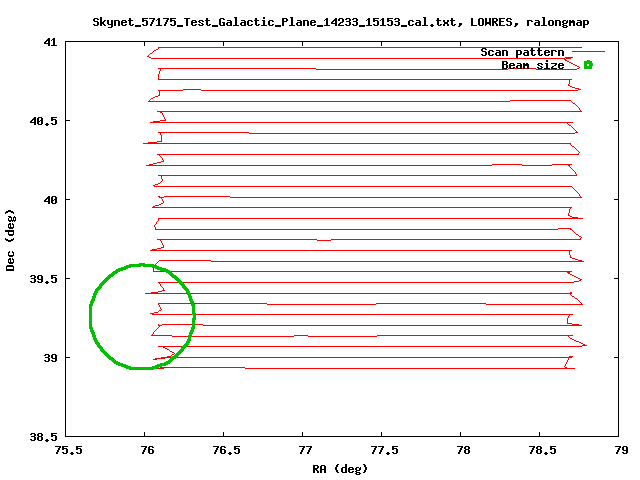Click the "Dec (deg)" axis label
The height and width of the screenshot is (480, 640).
click(10, 240)
